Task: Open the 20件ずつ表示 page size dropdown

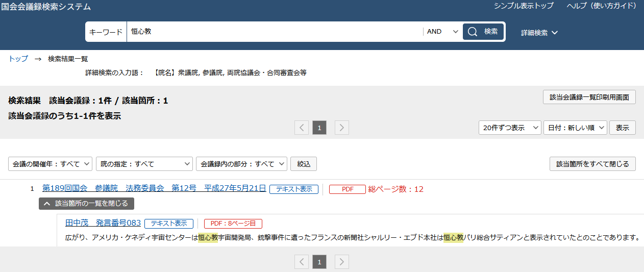Action: click(x=509, y=128)
